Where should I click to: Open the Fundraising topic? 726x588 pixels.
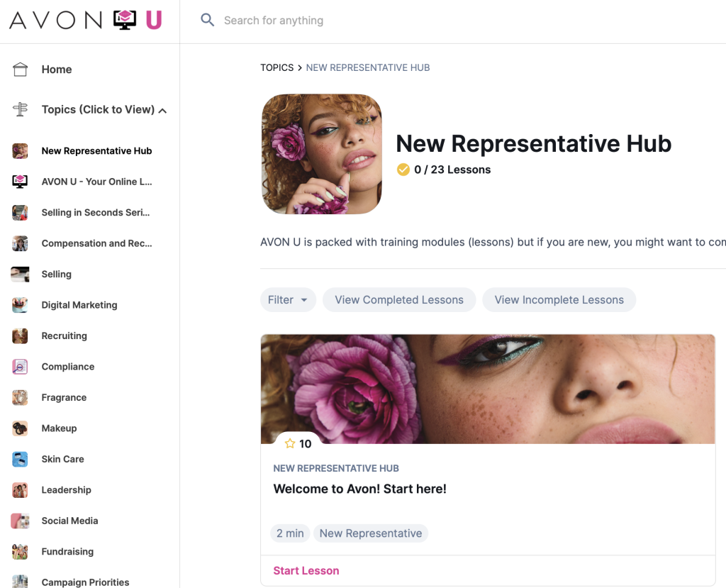point(67,551)
